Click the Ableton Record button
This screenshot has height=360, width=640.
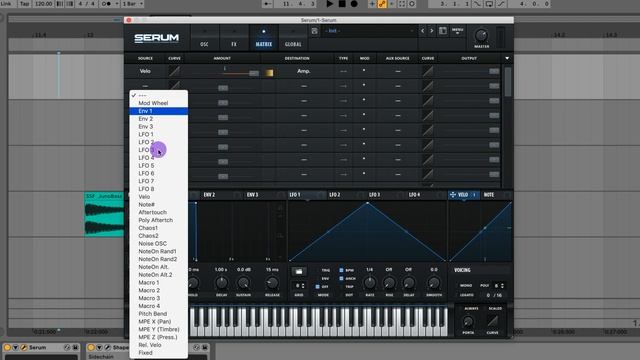[x=354, y=4]
